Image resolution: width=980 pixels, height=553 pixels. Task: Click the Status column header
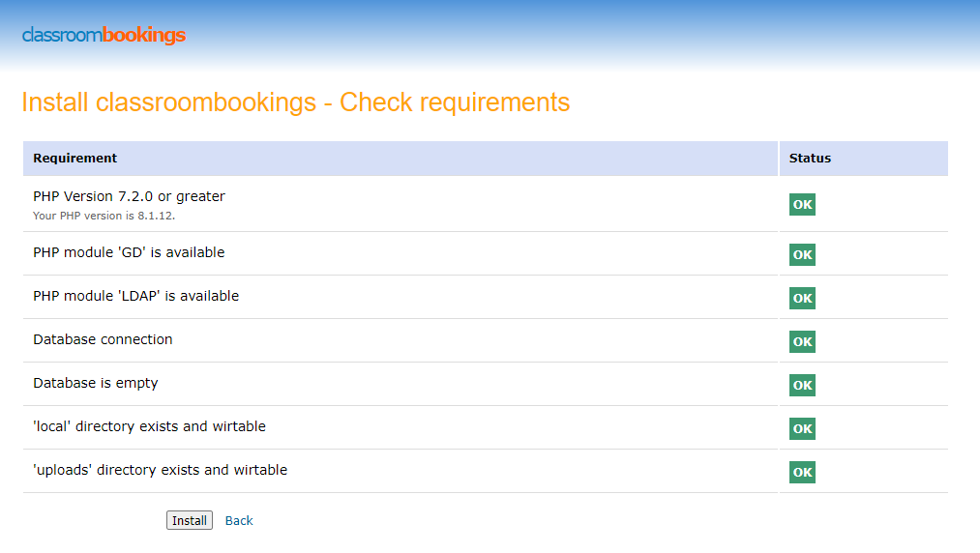click(810, 158)
